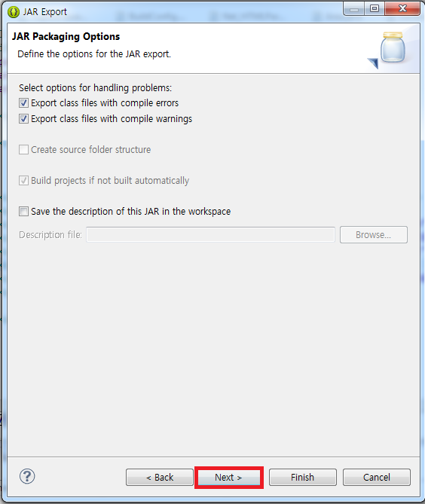
Task: Click the JAR Export title text
Action: pos(45,12)
